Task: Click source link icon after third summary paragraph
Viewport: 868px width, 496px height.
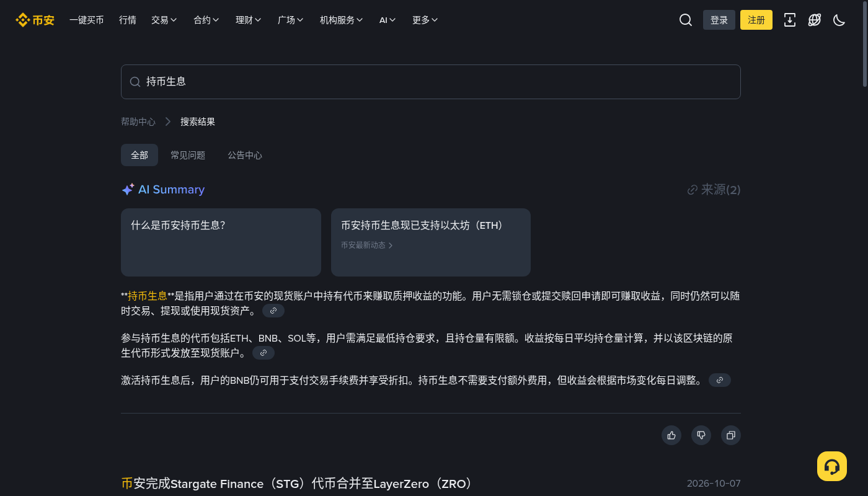Action: pos(720,380)
